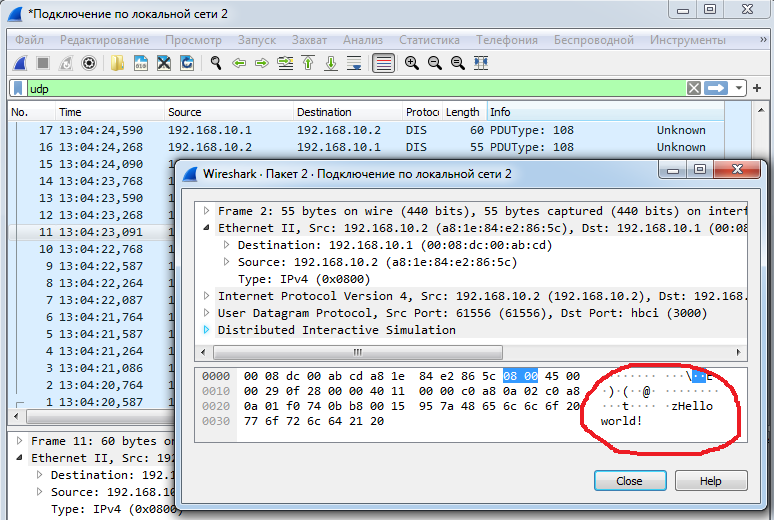Expand User Datagram Protocol node
The width and height of the screenshot is (774, 520).
click(207, 313)
